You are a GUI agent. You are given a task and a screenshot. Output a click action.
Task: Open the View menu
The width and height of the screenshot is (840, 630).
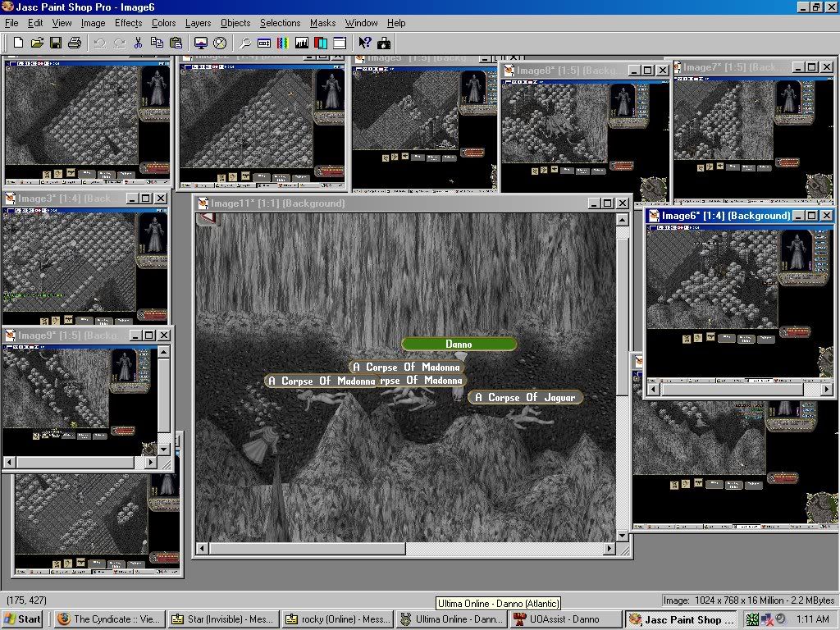coord(62,23)
